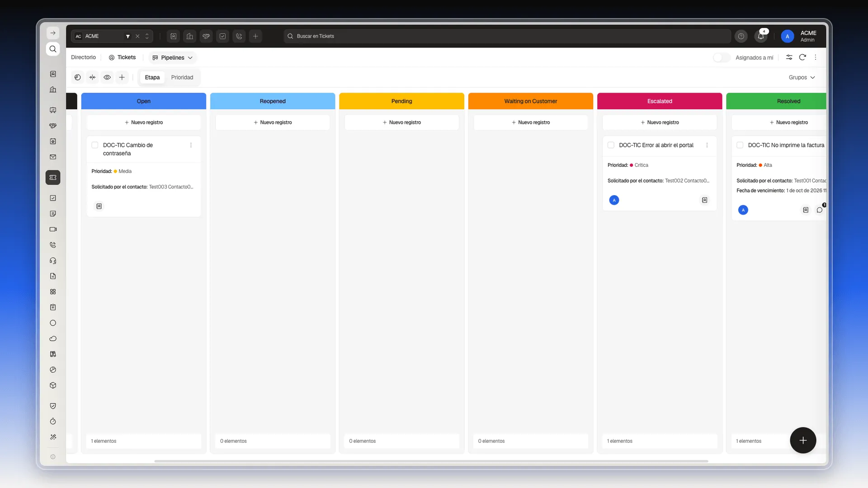Open the help question mark icon
868x488 pixels.
(x=741, y=36)
